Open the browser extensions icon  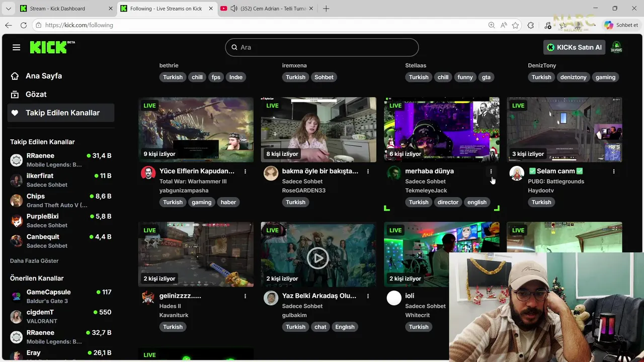(531, 25)
